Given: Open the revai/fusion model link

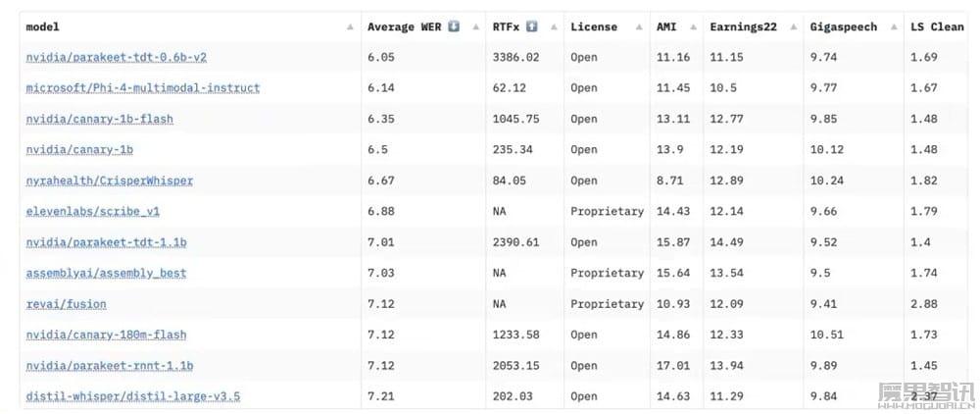Looking at the screenshot, I should [67, 304].
